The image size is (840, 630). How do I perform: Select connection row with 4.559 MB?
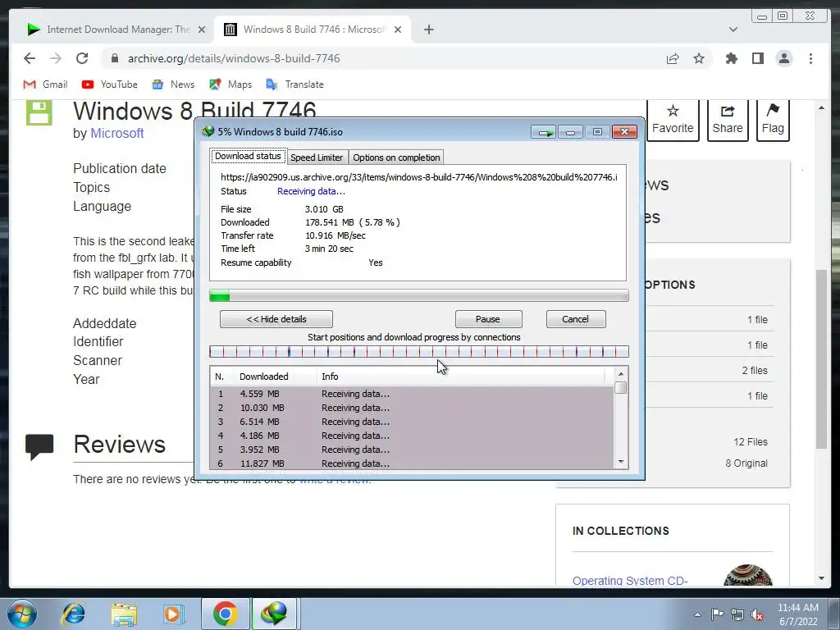(412, 394)
